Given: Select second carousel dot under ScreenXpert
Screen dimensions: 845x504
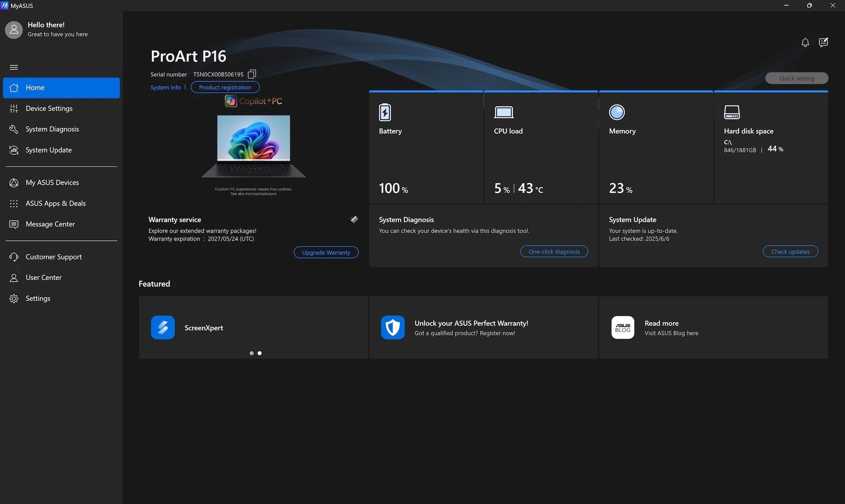Looking at the screenshot, I should 260,353.
